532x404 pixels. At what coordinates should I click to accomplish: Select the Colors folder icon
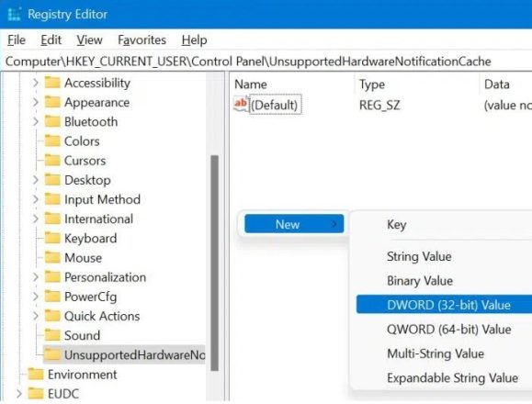52,140
